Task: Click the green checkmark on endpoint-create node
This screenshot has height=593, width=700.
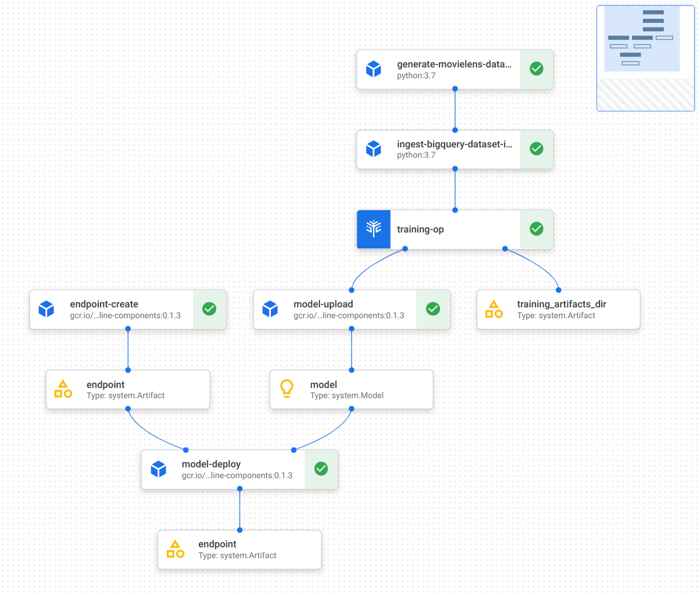Action: (209, 309)
